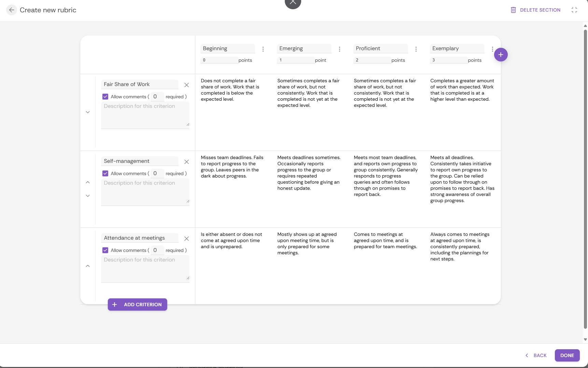
Task: Delete the Attendance at meetings criterion
Action: click(186, 239)
